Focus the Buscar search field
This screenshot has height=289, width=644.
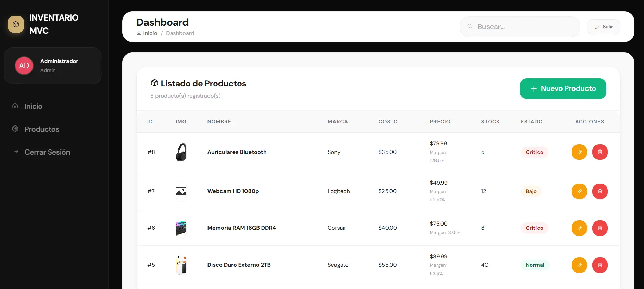point(520,27)
